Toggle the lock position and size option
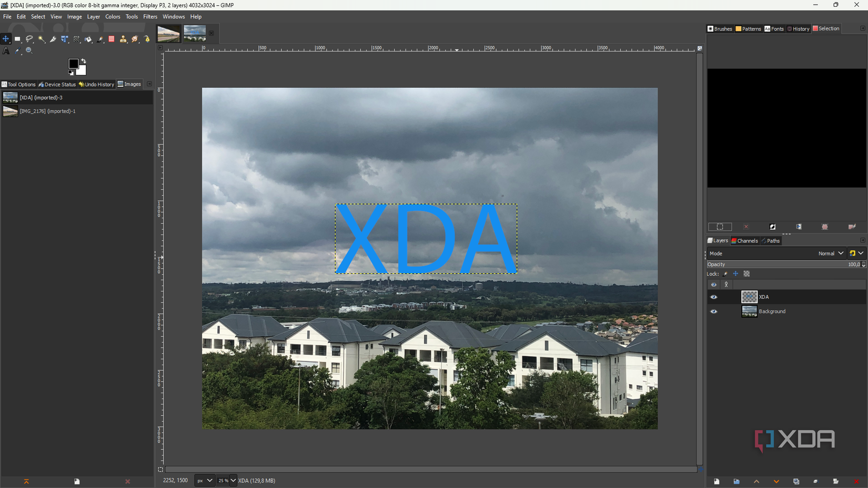The image size is (868, 488). pyautogui.click(x=735, y=274)
